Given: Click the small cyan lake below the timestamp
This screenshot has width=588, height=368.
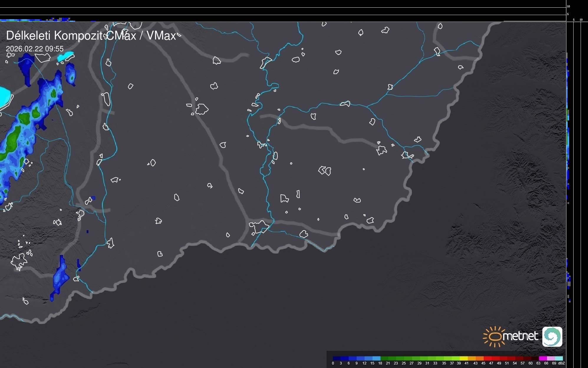Looking at the screenshot, I should click(x=65, y=56).
